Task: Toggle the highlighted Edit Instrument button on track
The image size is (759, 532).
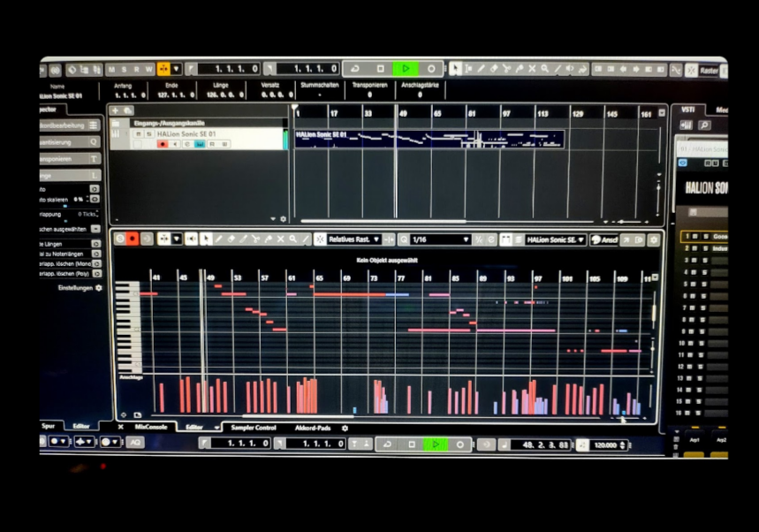Action: click(x=200, y=144)
